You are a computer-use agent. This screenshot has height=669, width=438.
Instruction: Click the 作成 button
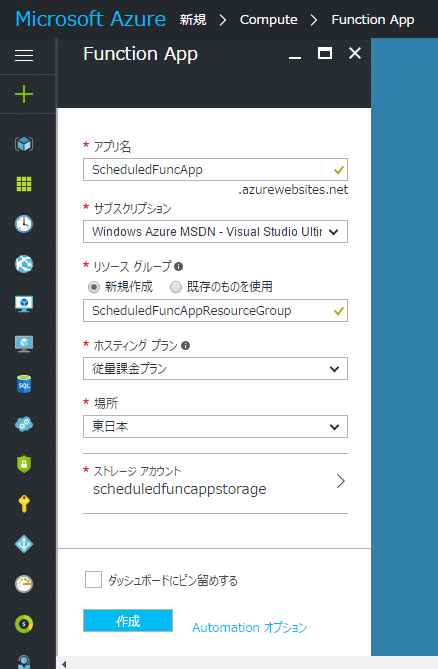[128, 621]
